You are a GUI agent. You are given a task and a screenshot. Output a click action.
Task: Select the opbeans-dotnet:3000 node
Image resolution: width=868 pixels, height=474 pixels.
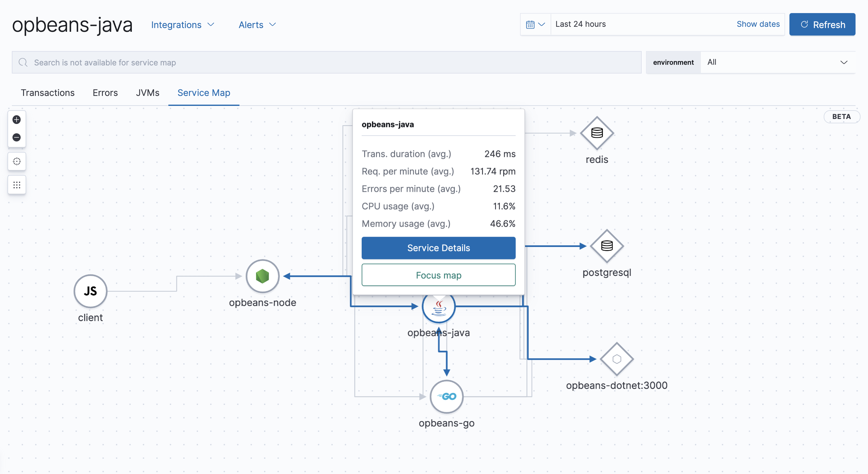[617, 359]
